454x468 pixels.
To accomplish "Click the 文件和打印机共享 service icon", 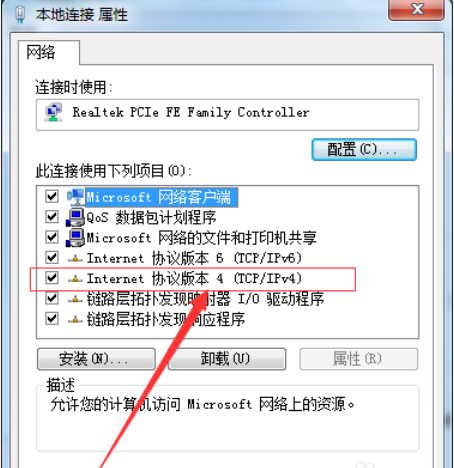I will tap(76, 238).
